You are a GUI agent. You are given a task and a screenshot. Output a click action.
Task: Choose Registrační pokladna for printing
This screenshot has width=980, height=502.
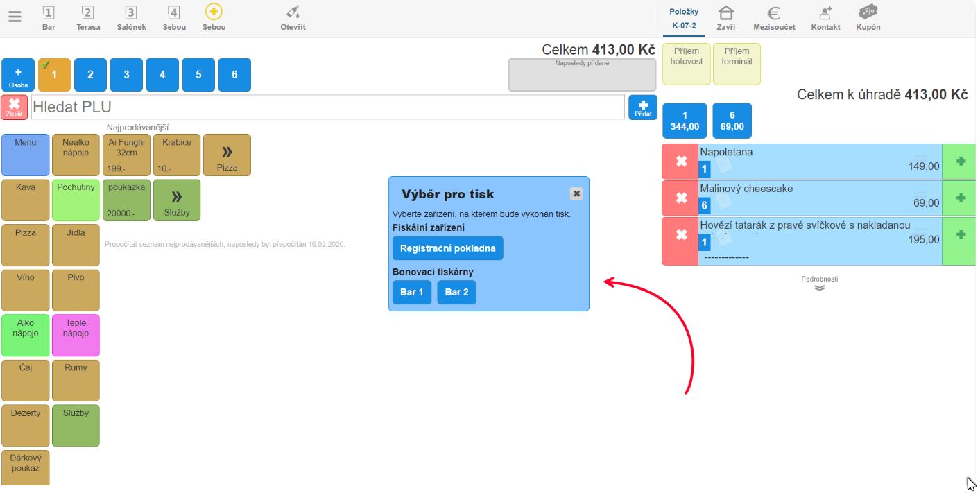[447, 248]
